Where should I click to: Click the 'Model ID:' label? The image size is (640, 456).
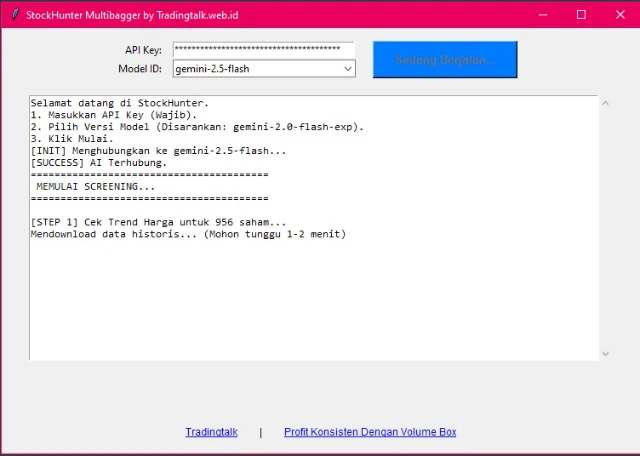(x=140, y=69)
